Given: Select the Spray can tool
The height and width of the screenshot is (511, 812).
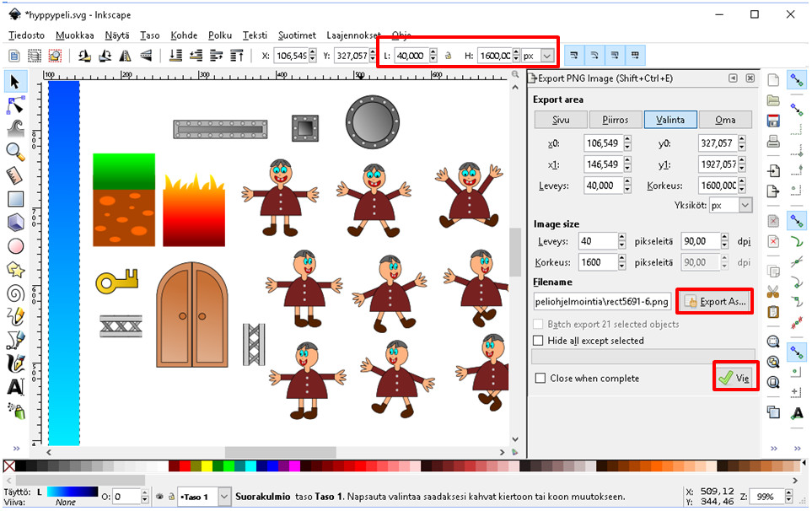Looking at the screenshot, I should pos(15,411).
